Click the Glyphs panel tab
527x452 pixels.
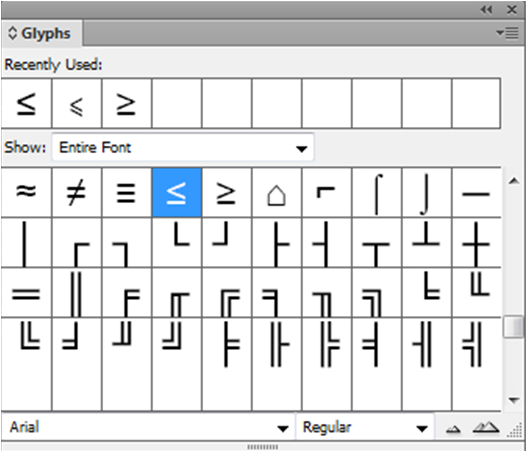tap(41, 33)
